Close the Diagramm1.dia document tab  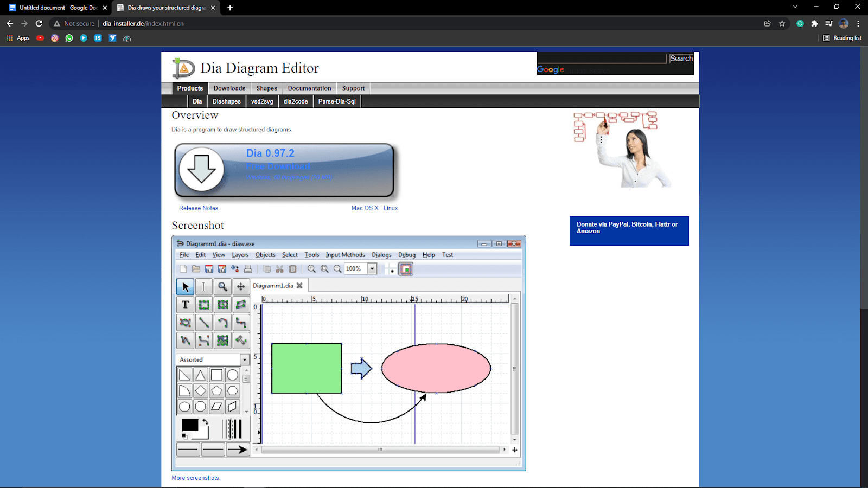click(299, 285)
